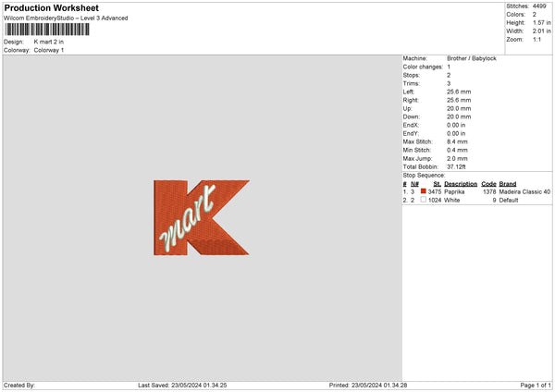Click the Stop Sequence heading
The height and width of the screenshot is (392, 555).
click(424, 176)
